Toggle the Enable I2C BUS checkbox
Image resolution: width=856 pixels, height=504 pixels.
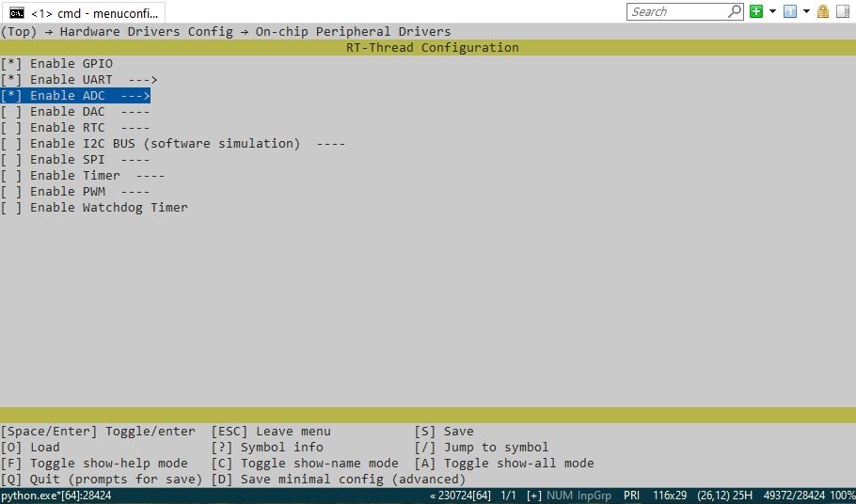click(11, 144)
